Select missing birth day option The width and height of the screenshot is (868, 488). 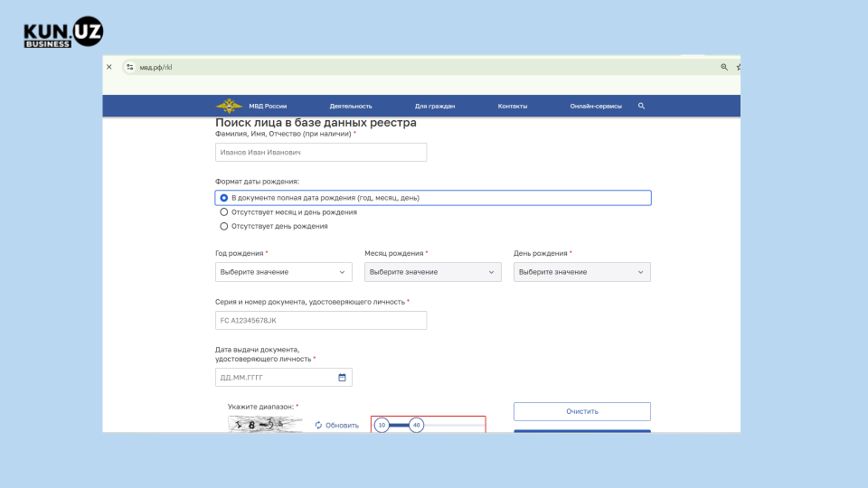coord(224,227)
